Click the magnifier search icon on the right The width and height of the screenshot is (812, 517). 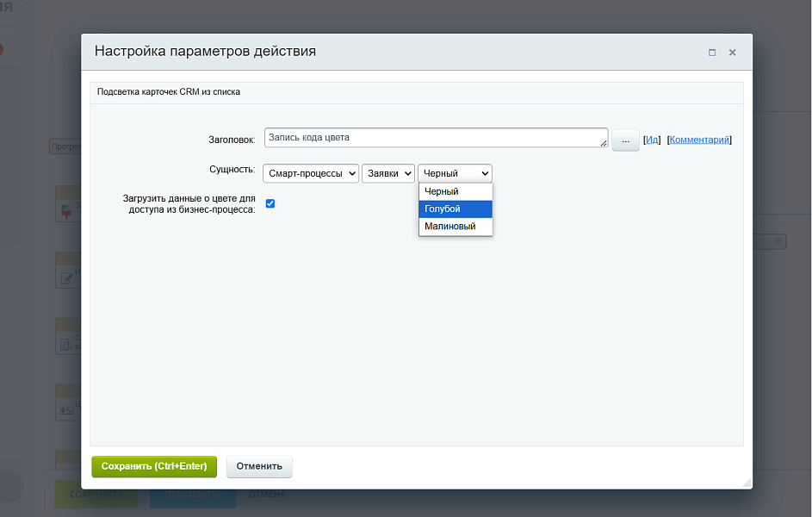[x=778, y=241]
